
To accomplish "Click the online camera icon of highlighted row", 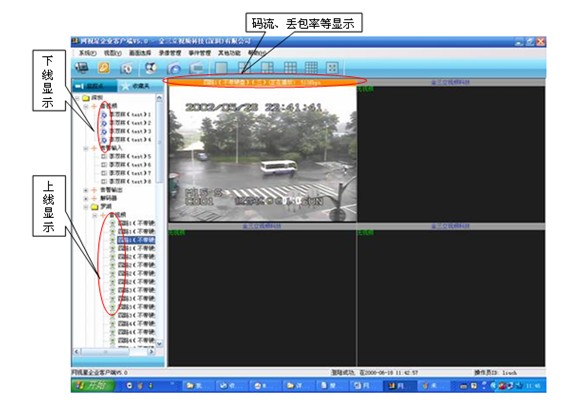I will tap(112, 240).
